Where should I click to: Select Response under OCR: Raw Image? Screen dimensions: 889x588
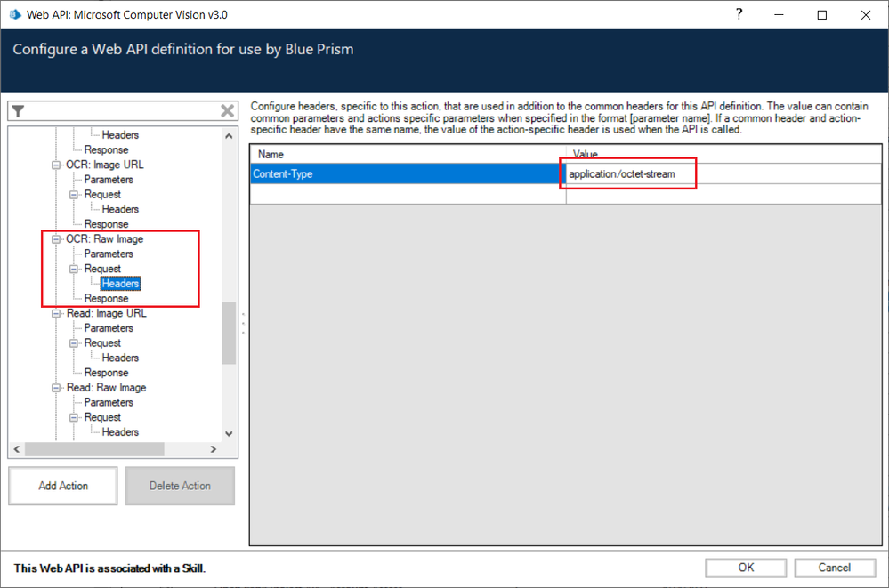[x=106, y=298]
